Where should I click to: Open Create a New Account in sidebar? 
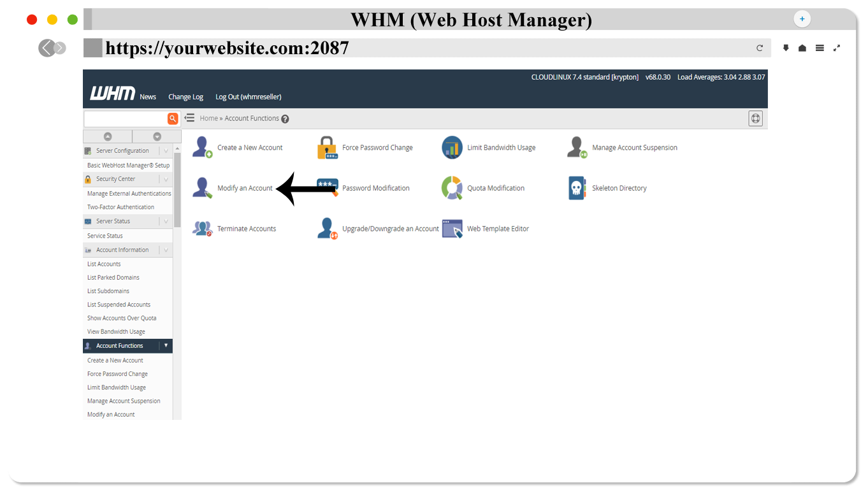115,360
